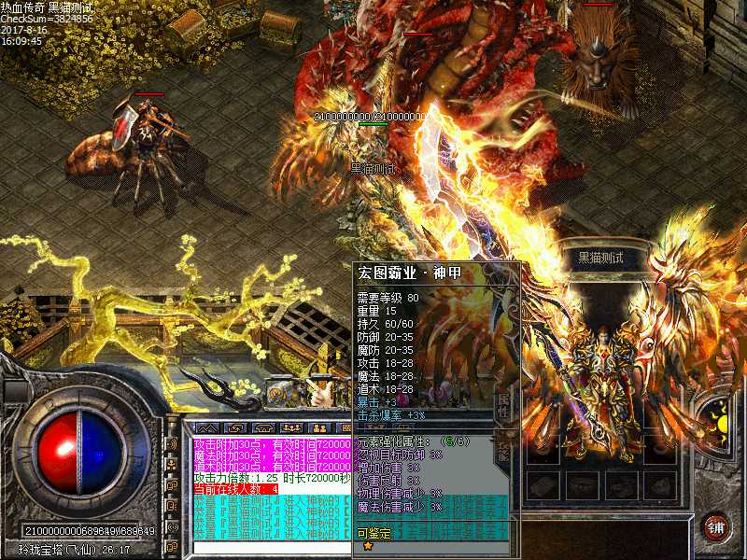Click the 击杀爆率 +3% line in tooltip
Screen dimensions: 747x560
point(391,415)
